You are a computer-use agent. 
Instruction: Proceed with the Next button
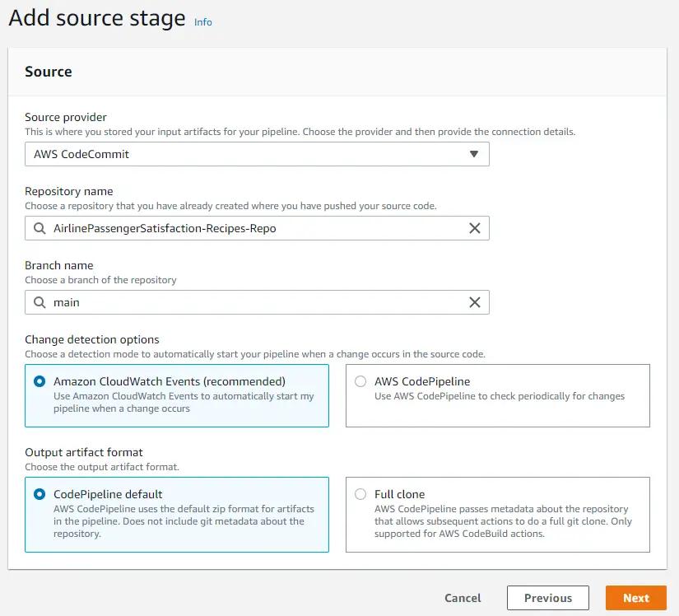pos(635,598)
